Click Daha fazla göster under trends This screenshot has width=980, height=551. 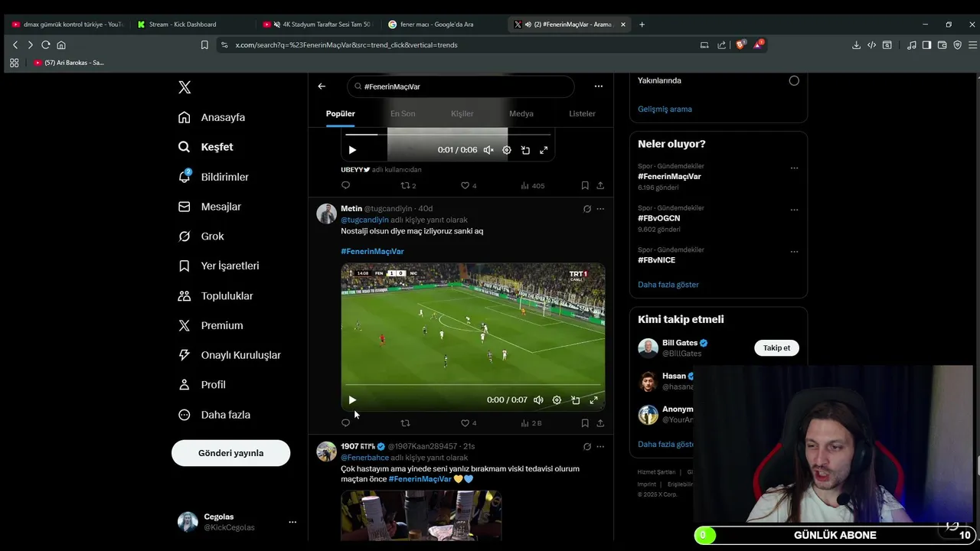click(668, 285)
